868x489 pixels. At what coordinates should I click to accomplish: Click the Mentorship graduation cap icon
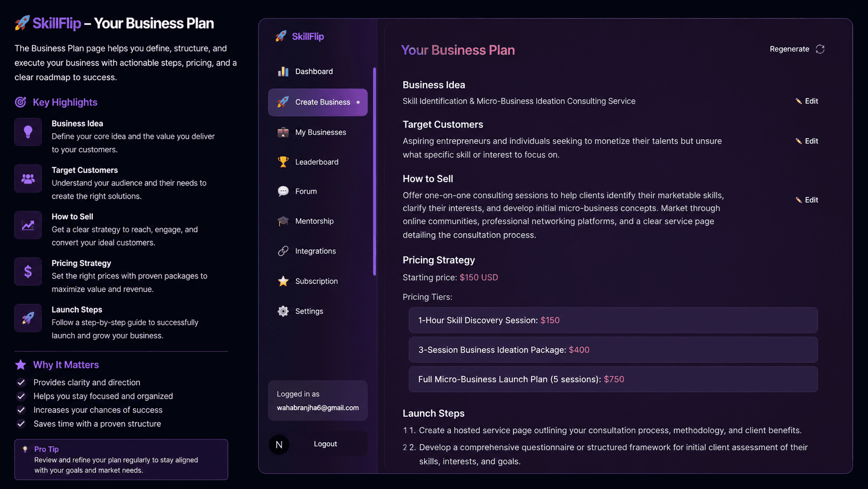(283, 221)
